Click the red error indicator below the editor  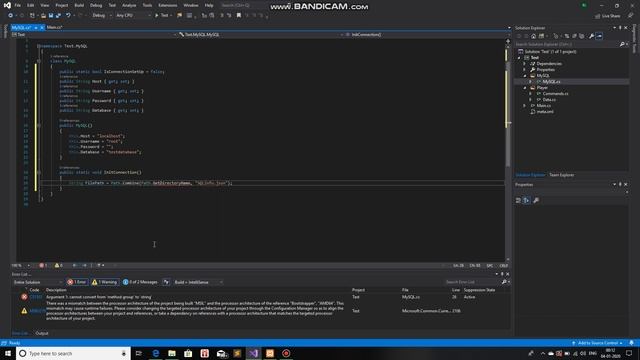click(x=43, y=265)
